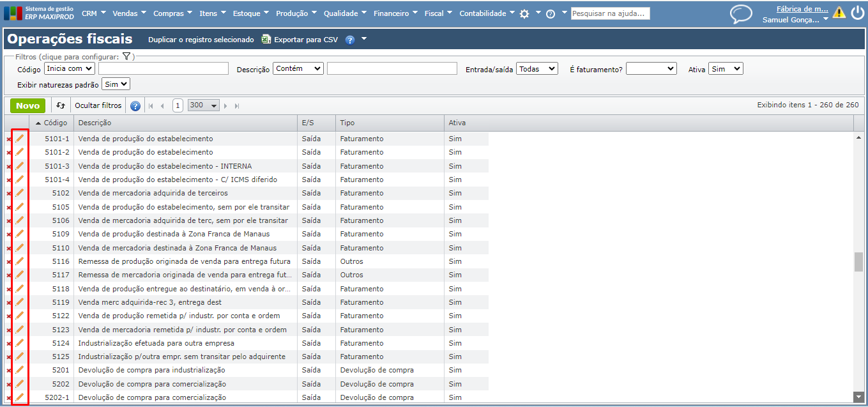The width and height of the screenshot is (868, 407).
Task: Go to next page arrow icon
Action: [225, 106]
